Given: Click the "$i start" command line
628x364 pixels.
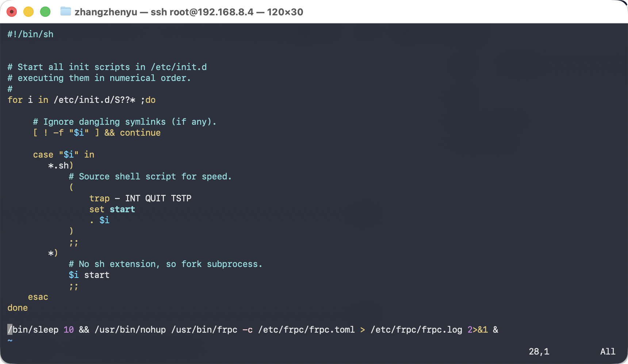Looking at the screenshot, I should click(x=89, y=275).
